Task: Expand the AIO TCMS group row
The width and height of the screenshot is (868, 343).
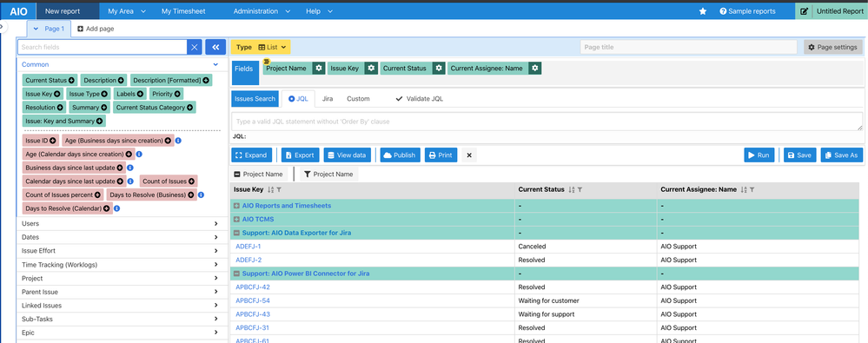Action: pyautogui.click(x=236, y=219)
